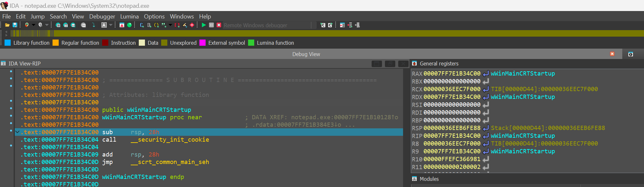Viewport: 644px width, 187px height.
Task: Click the green Start process play button
Action: [204, 25]
